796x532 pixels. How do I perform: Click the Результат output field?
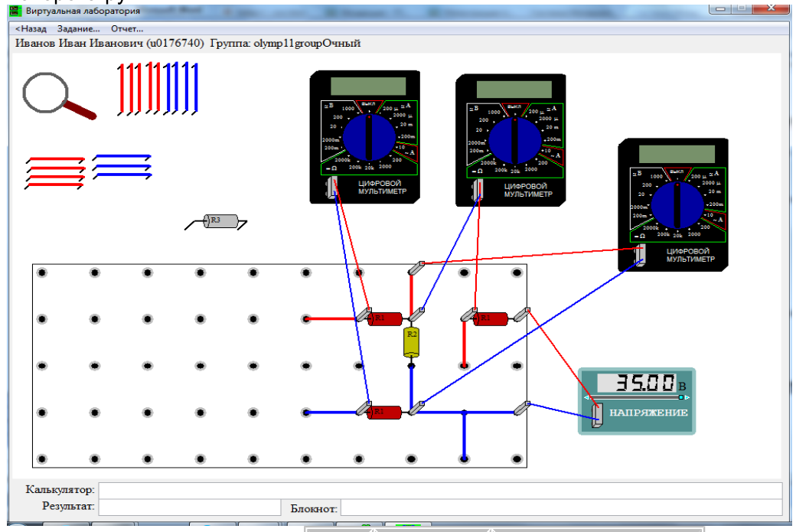pyautogui.click(x=189, y=508)
